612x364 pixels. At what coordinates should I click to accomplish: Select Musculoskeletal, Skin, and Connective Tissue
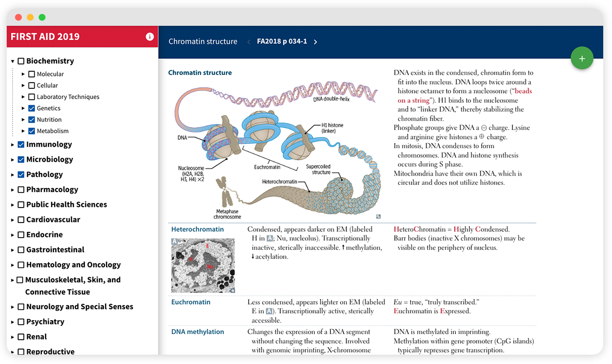tap(72, 286)
